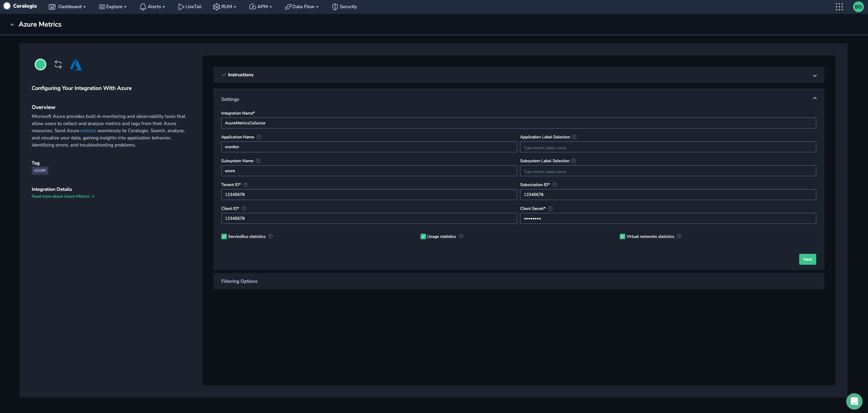Click the Tenant ID field
This screenshot has width=868, height=413.
point(369,195)
